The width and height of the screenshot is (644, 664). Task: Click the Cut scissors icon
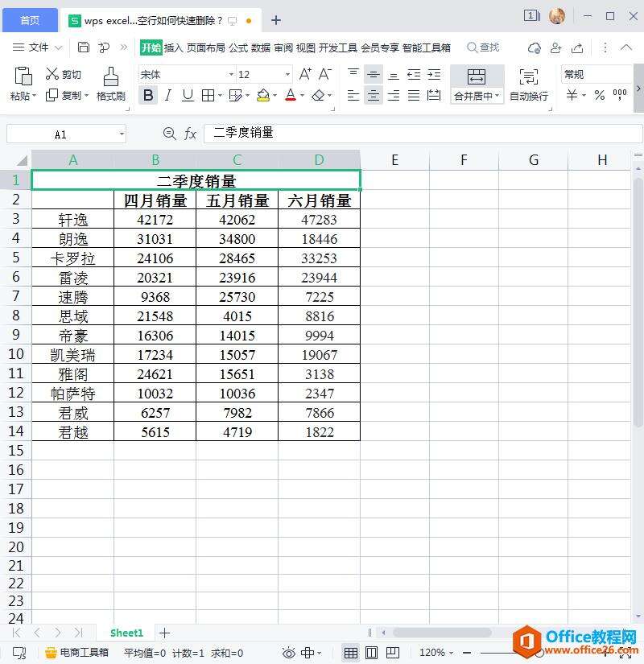tap(52, 74)
